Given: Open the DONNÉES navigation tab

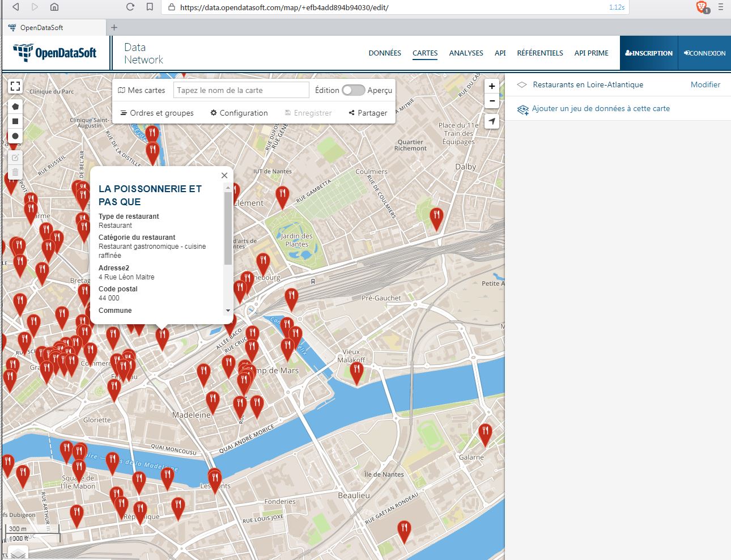Looking at the screenshot, I should (385, 53).
